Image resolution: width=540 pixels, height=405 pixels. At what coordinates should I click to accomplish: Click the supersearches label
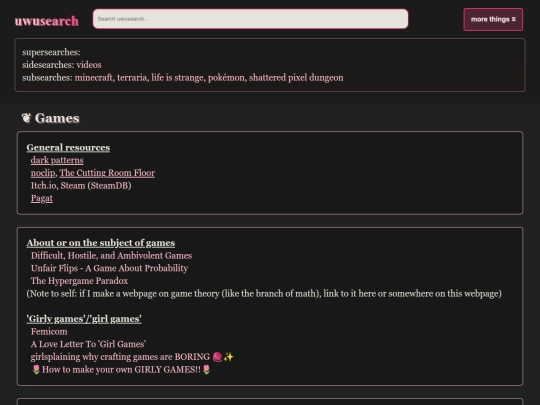tap(51, 52)
